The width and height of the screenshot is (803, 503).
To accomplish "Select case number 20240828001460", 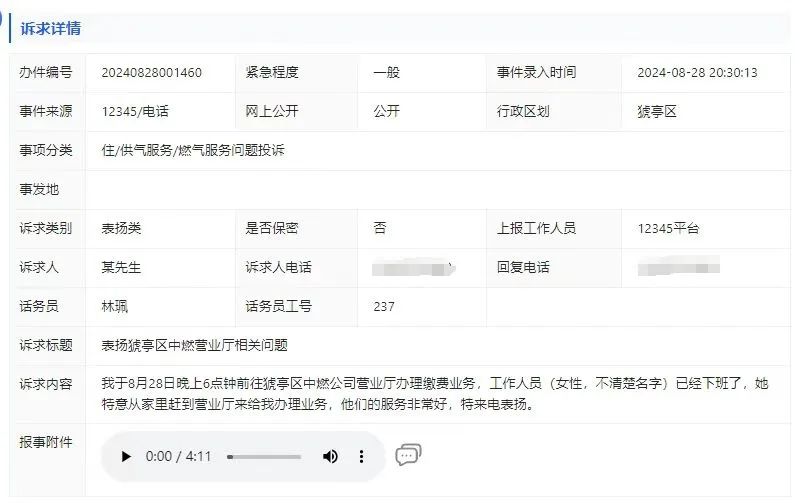I will point(151,72).
